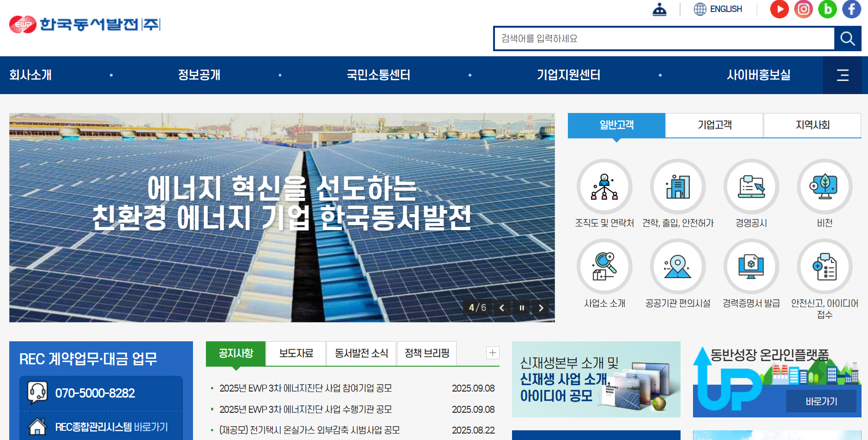This screenshot has width=868, height=440.
Task: Click the 한국동서발전 logo
Action: [x=84, y=24]
